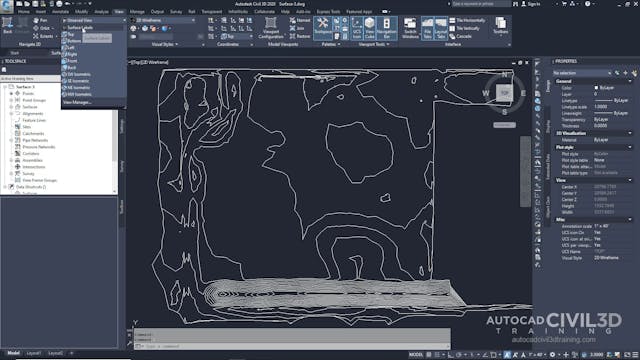Click the TOP face of the ViewCube
The image size is (640, 360).
(x=504, y=93)
